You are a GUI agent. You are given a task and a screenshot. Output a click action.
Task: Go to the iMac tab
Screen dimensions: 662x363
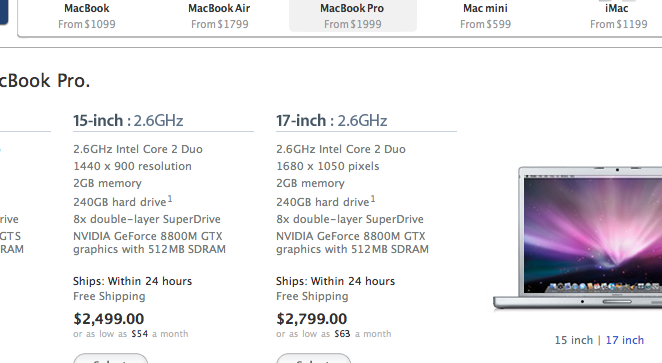pyautogui.click(x=619, y=16)
